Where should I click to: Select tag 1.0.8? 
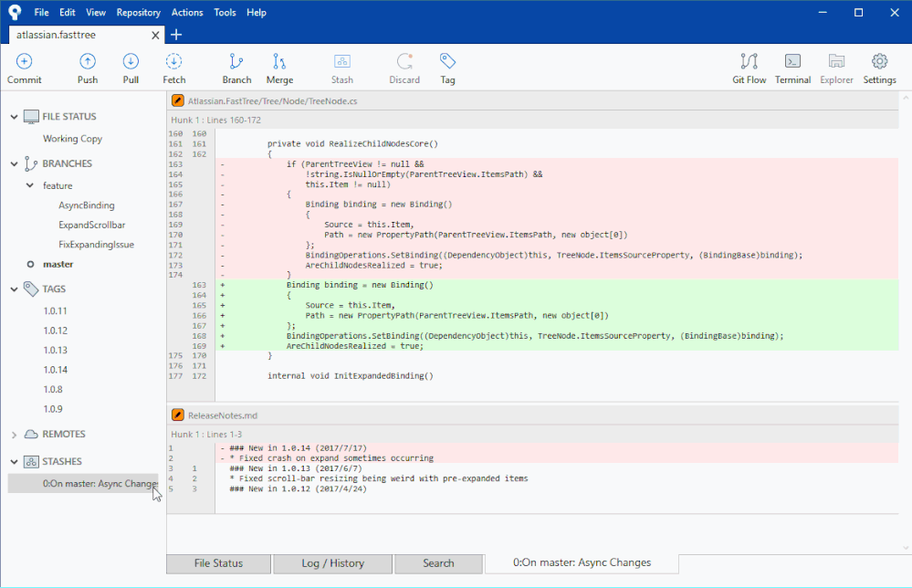click(53, 390)
